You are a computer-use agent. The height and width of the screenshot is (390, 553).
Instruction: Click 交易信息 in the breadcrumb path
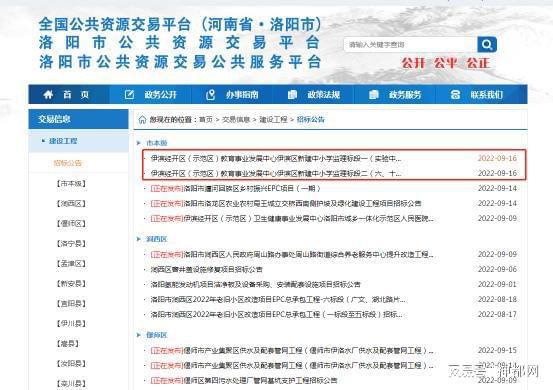(x=236, y=120)
